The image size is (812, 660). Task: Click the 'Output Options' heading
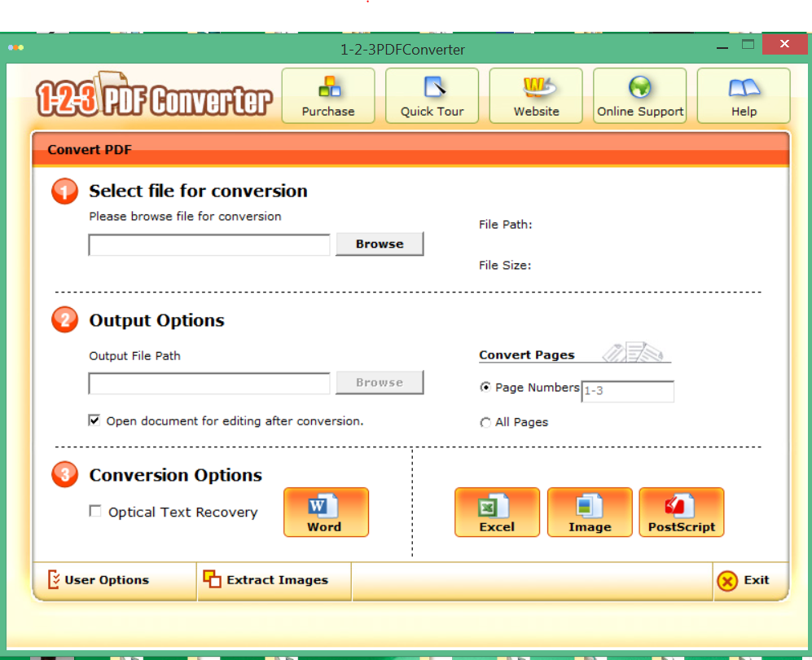click(x=157, y=320)
